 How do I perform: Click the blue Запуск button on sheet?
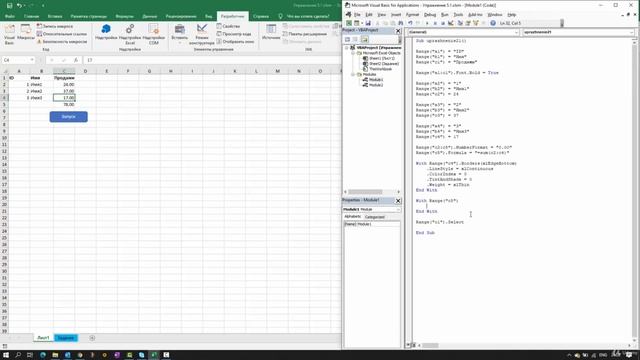pyautogui.click(x=69, y=117)
